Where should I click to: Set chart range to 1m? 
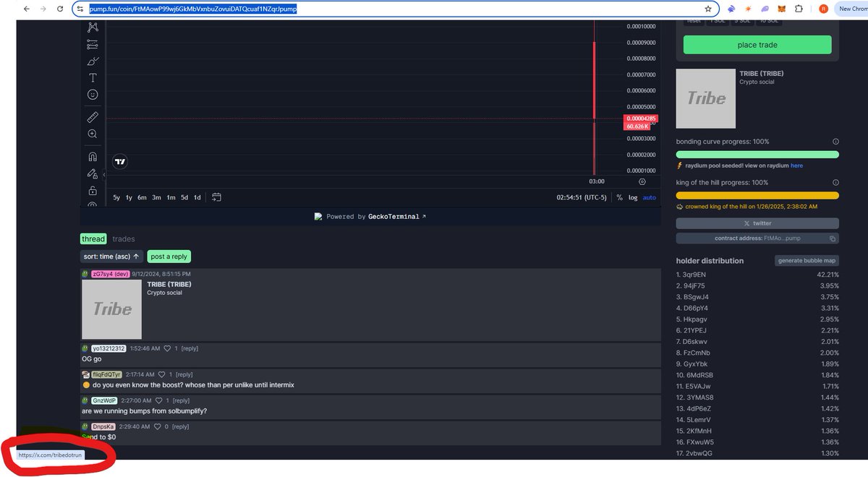171,197
